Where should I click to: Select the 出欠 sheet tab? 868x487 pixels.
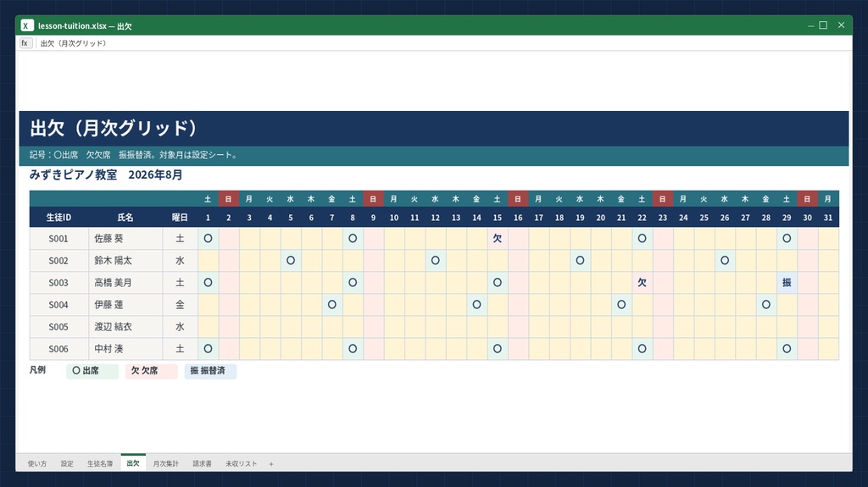133,463
